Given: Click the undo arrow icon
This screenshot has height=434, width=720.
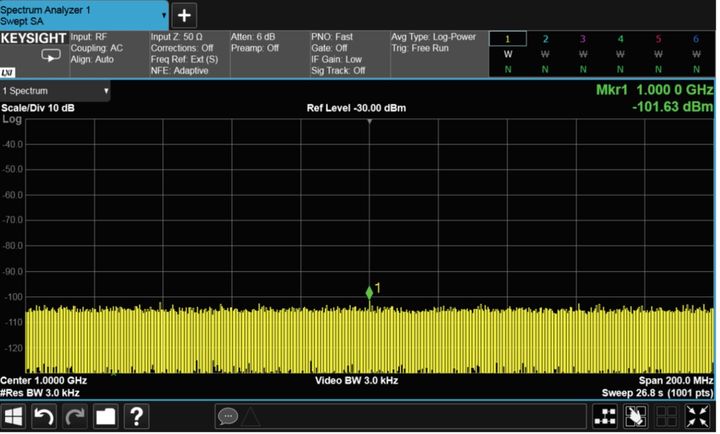Looking at the screenshot, I should [x=45, y=416].
